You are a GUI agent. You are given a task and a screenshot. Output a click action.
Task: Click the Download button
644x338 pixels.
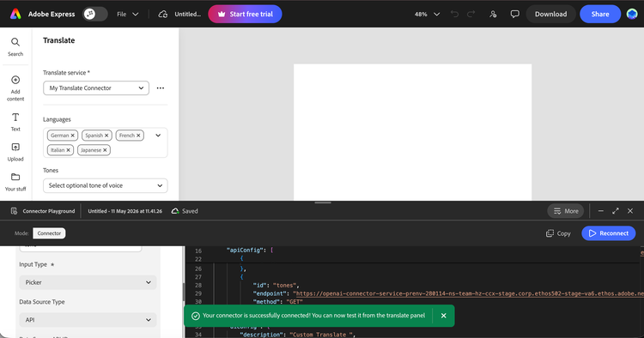point(550,14)
